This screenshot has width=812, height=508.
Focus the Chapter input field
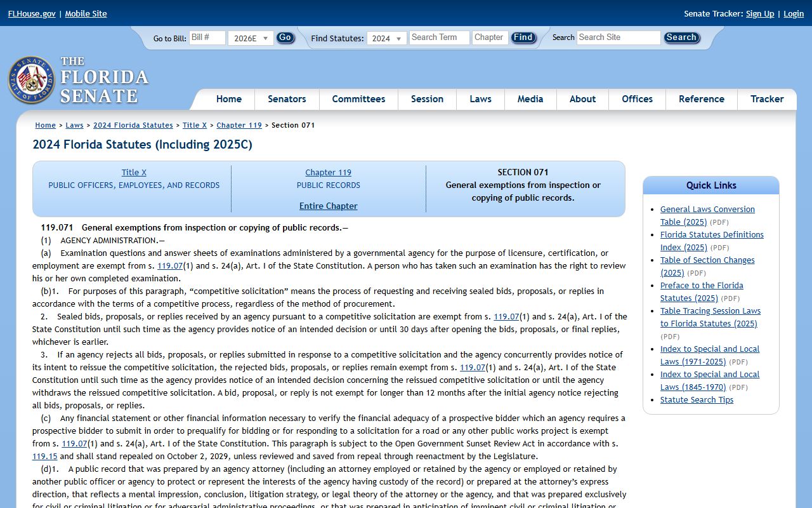490,37
